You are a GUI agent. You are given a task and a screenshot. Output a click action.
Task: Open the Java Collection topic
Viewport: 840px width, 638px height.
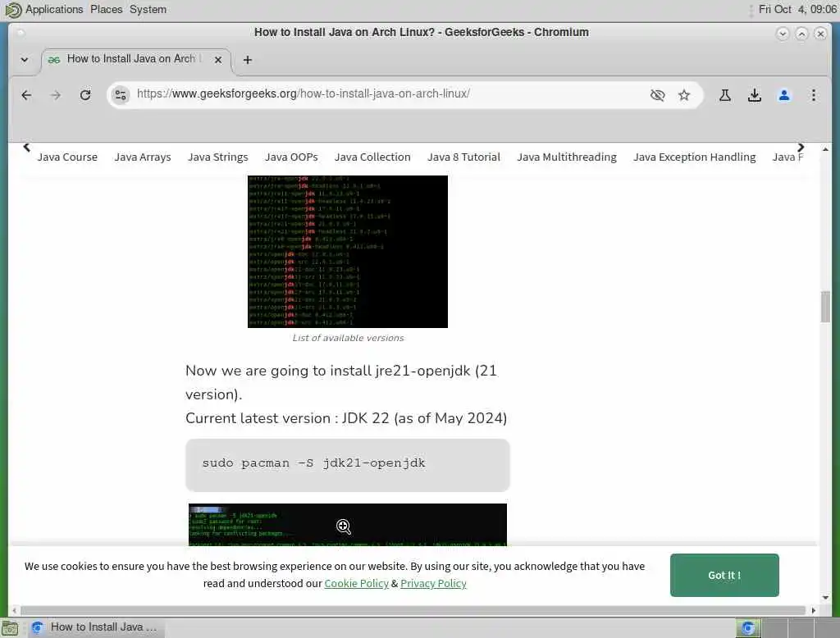[373, 157]
